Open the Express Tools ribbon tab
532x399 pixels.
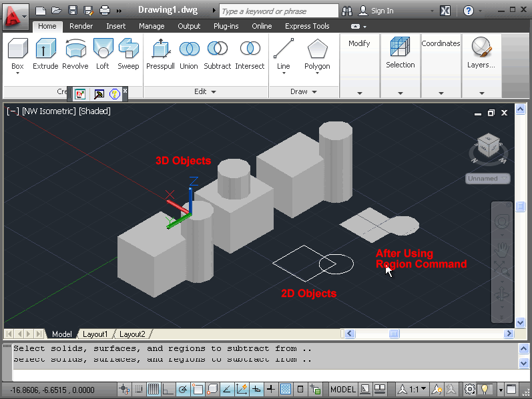pos(307,26)
